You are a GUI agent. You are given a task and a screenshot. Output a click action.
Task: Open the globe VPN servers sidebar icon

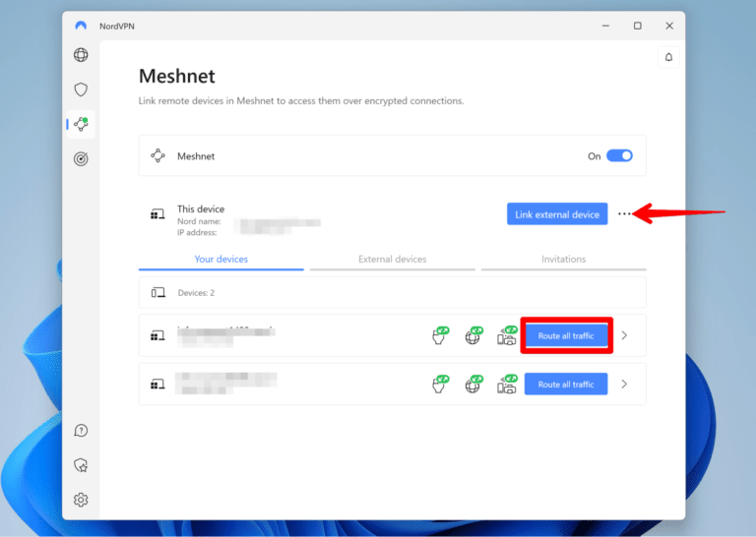tap(81, 55)
